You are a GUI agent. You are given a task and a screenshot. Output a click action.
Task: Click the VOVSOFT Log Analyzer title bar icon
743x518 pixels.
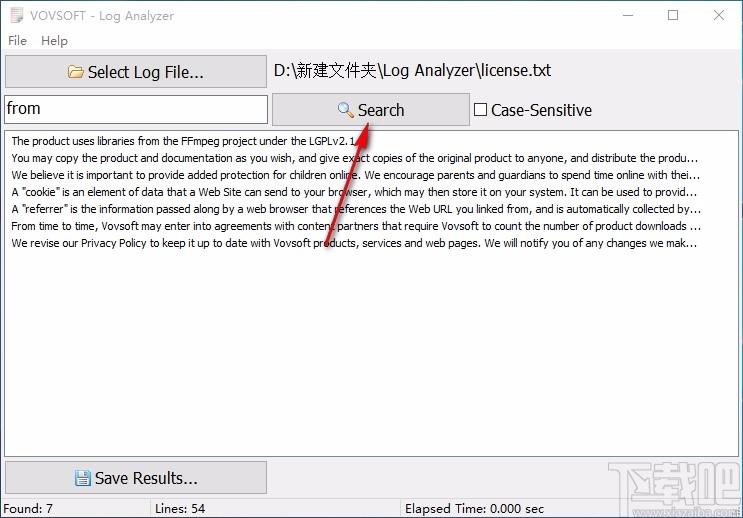[x=17, y=15]
